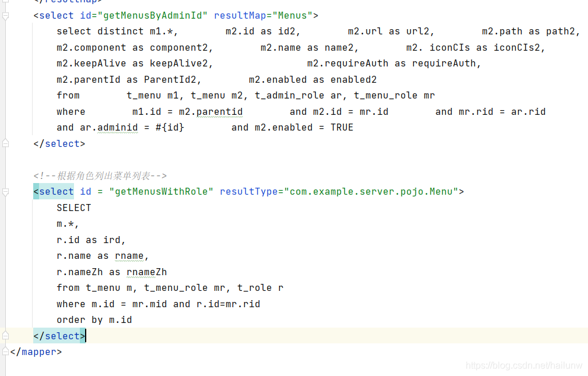The width and height of the screenshot is (588, 376).
Task: Click the uppercase SELECT keyword line
Action: click(x=74, y=208)
